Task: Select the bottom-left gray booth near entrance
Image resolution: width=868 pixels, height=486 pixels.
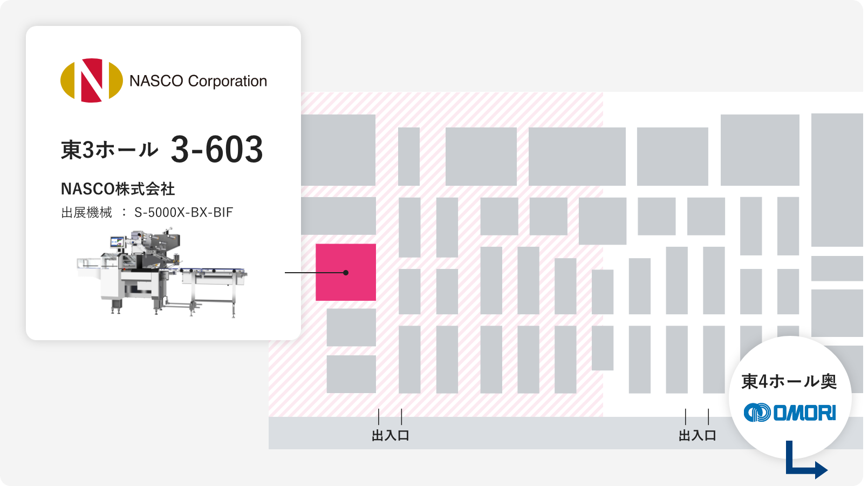Action: 351,374
